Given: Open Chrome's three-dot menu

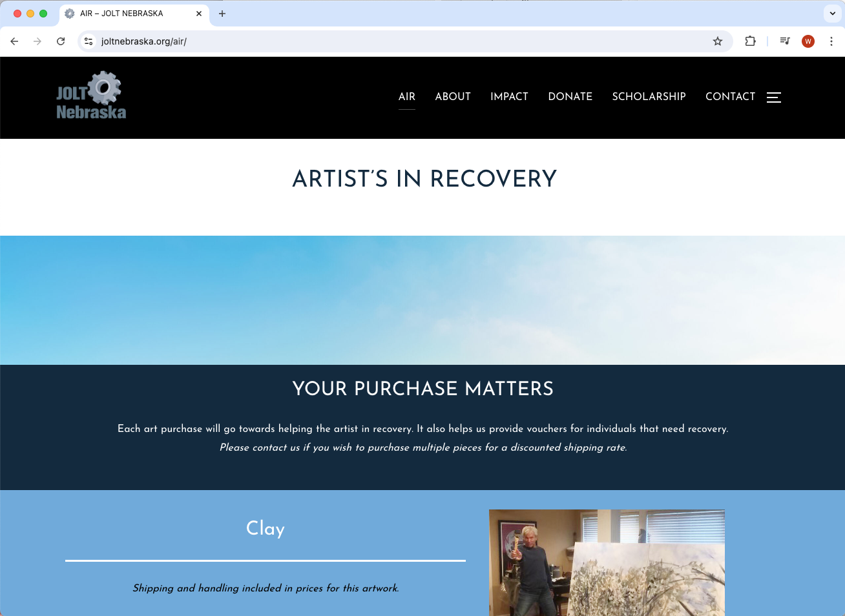Looking at the screenshot, I should pyautogui.click(x=831, y=41).
